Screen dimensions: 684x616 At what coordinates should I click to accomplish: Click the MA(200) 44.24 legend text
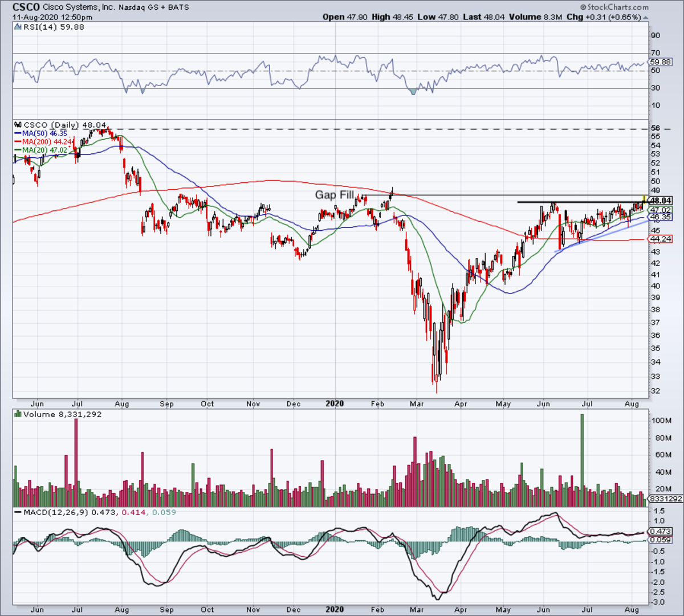47,141
